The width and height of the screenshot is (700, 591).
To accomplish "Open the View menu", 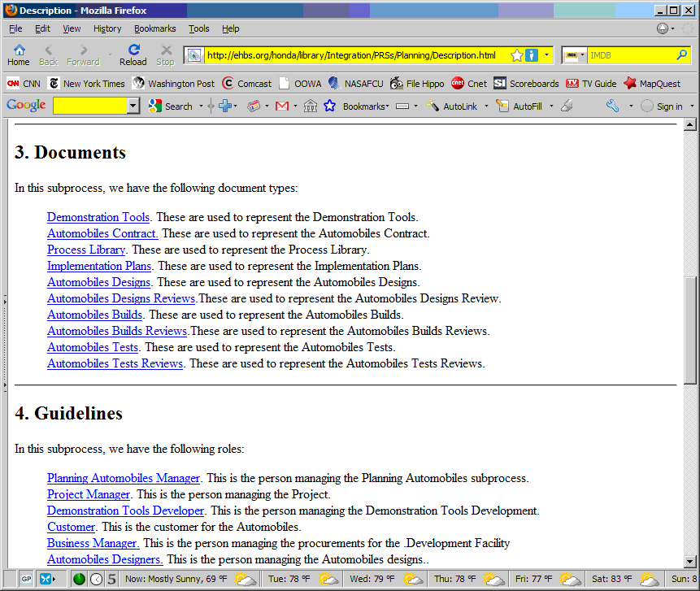I will [72, 28].
